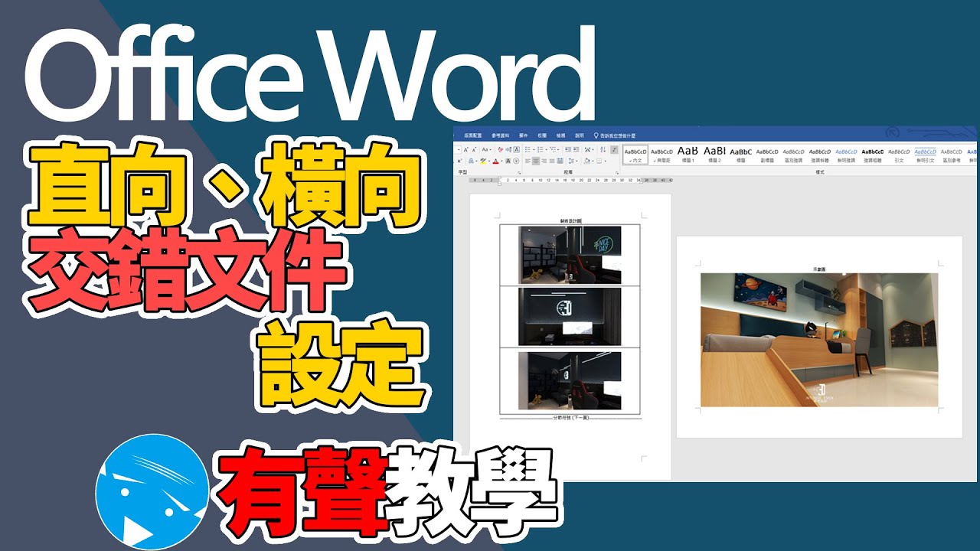This screenshot has width=980, height=551.
Task: Apply red font color button
Action: click(x=495, y=161)
